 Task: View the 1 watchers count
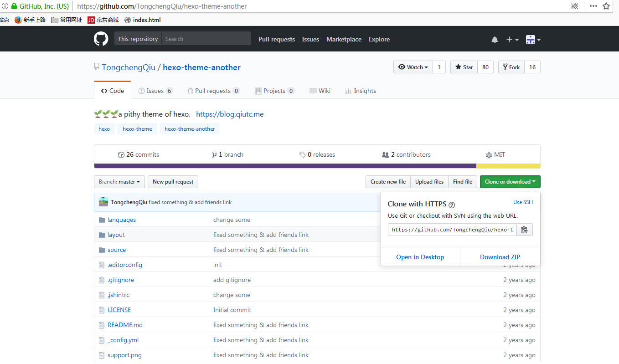tap(439, 67)
